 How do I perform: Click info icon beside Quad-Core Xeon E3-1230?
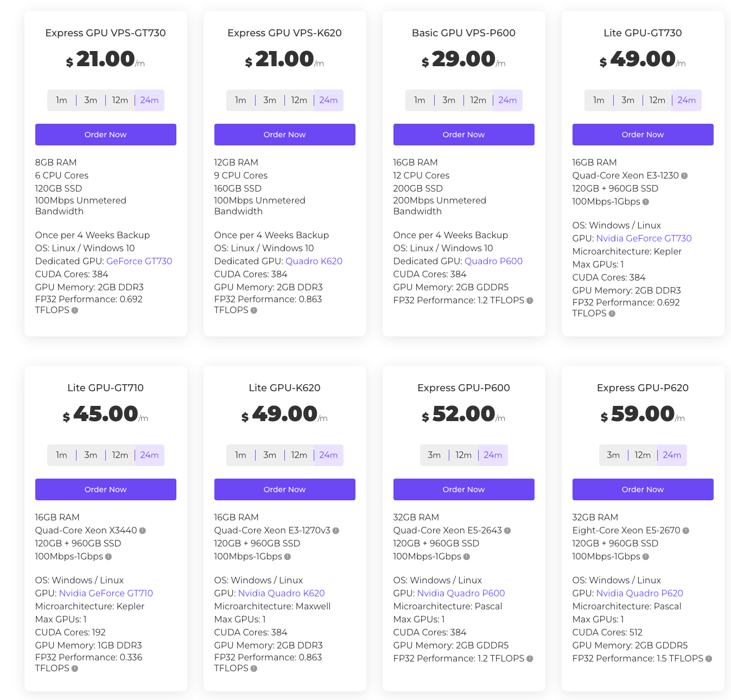coord(685,176)
